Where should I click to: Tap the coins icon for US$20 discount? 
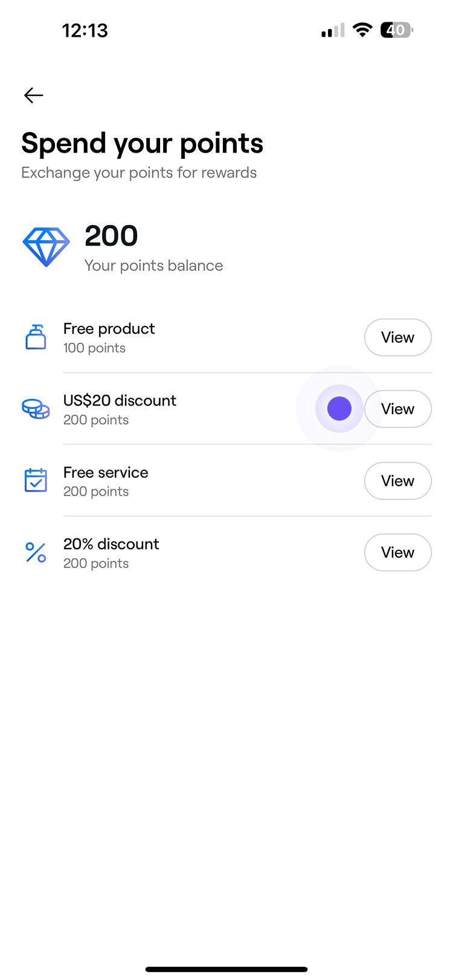coord(36,409)
